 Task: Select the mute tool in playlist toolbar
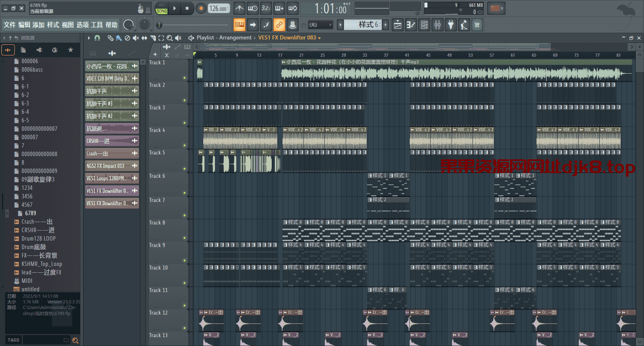136,38
